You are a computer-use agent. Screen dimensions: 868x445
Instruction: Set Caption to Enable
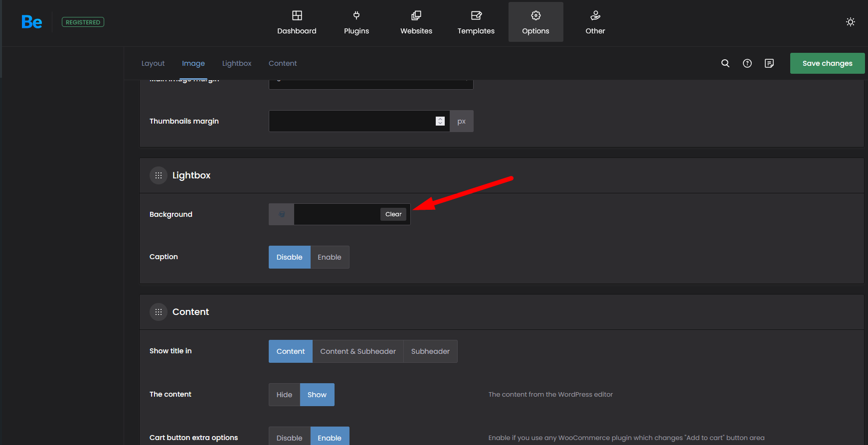tap(330, 257)
